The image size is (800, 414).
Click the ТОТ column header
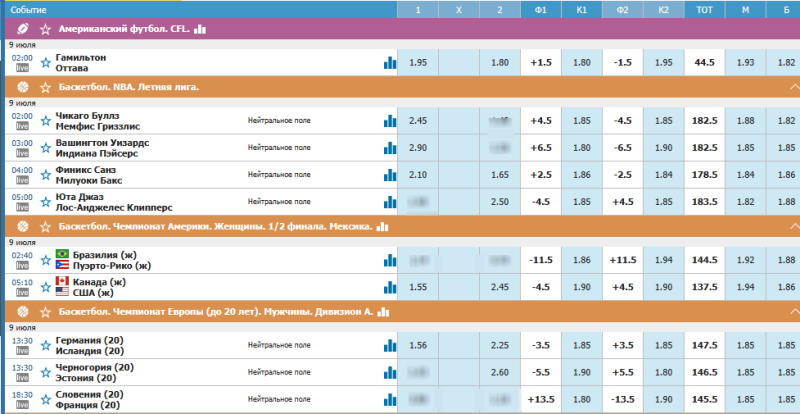pyautogui.click(x=704, y=9)
